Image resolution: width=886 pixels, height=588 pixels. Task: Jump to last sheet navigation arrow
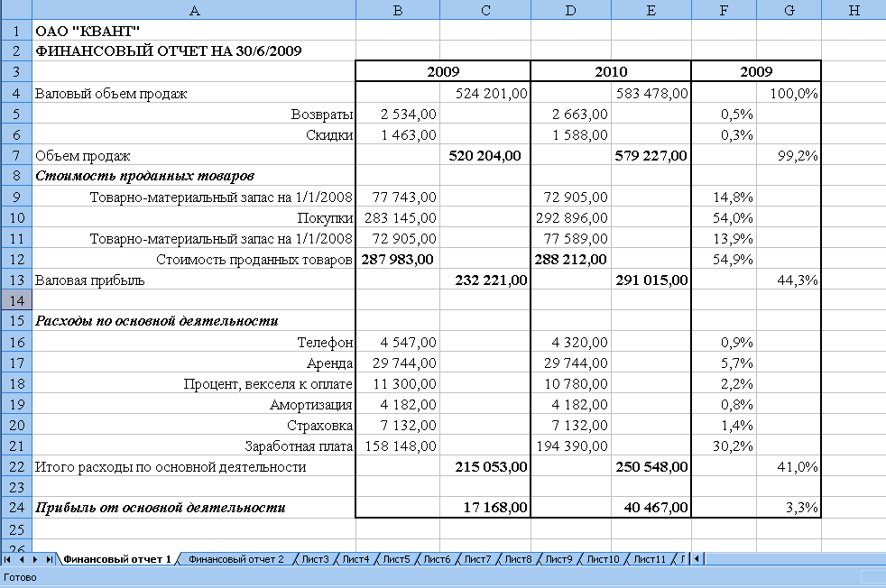click(49, 559)
